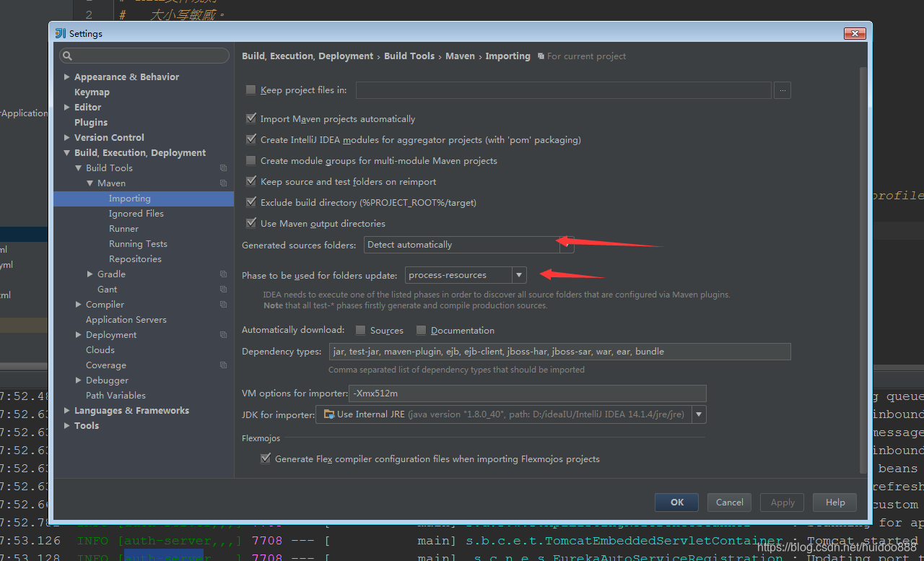924x561 pixels.
Task: Click the browse "..." icon beside Keep project files field
Action: [783, 90]
